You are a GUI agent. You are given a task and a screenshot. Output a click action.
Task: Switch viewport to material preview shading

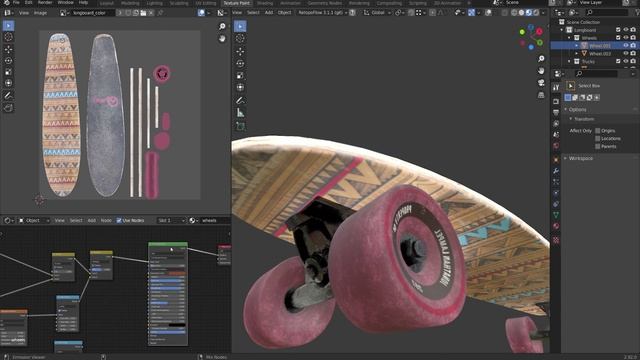(529, 13)
